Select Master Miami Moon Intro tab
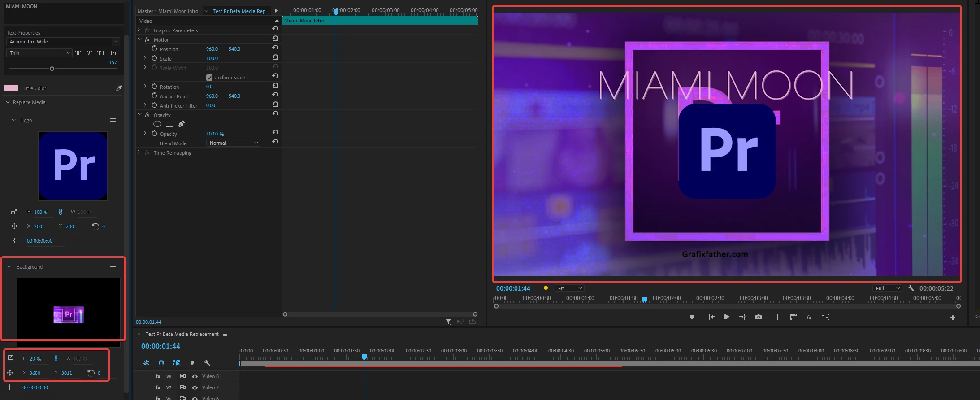This screenshot has width=980, height=400. [x=168, y=11]
